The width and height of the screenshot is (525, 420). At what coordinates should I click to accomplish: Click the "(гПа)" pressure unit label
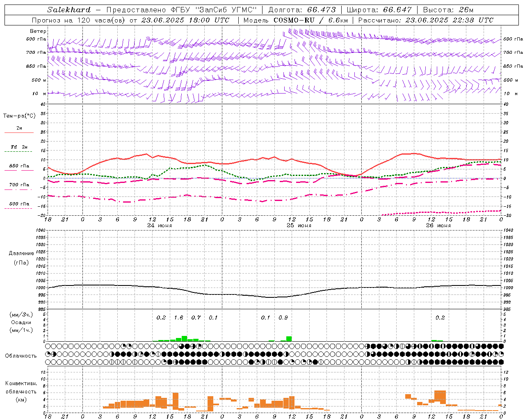tap(21, 262)
